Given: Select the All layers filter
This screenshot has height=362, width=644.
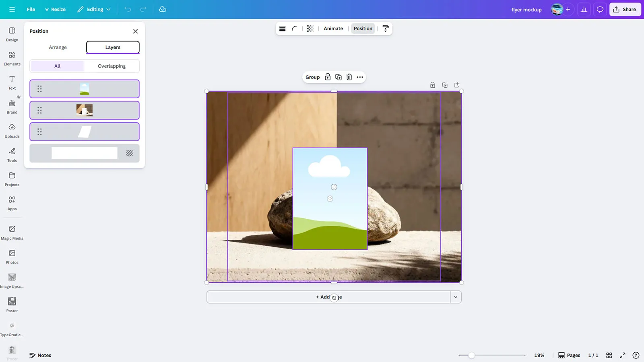Looking at the screenshot, I should tap(57, 66).
